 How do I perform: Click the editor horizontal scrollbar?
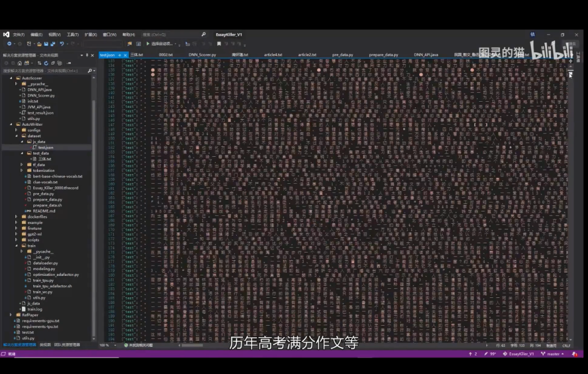pos(192,345)
